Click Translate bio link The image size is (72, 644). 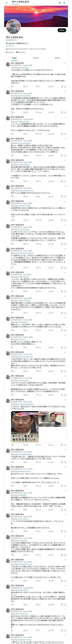coord(10,46)
